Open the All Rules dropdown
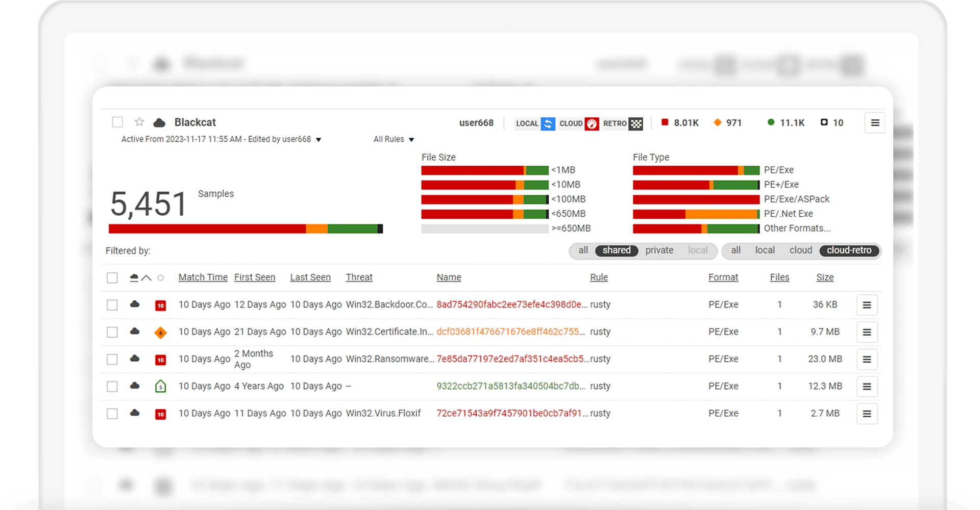The width and height of the screenshot is (980, 510). (x=394, y=139)
